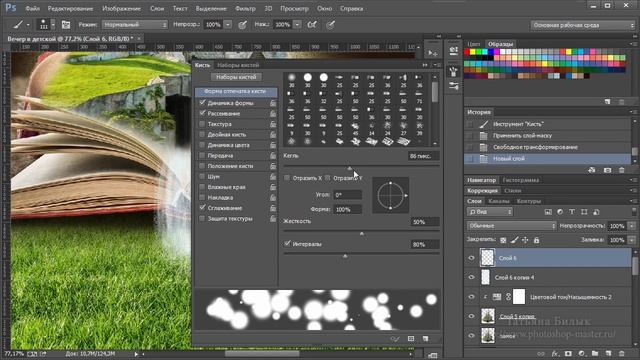Image resolution: width=640 pixels, height=360 pixels.
Task: Select history state Применить слой-маску
Action: click(x=522, y=136)
